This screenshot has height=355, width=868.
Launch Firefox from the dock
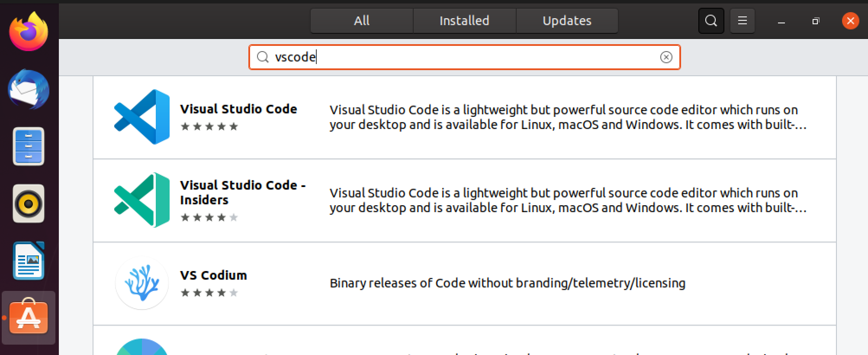click(29, 32)
